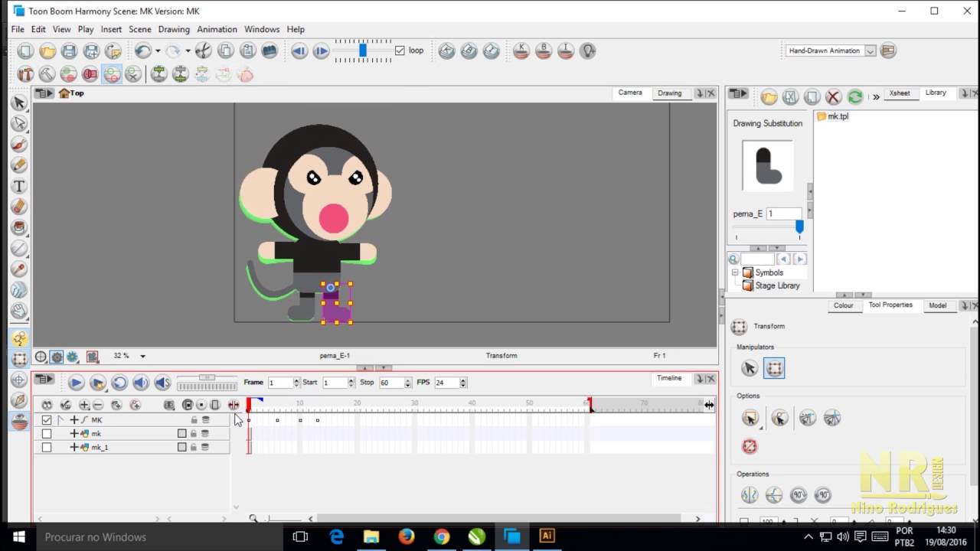Save the scene using the diskette icon
Viewport: 980px width, 551px height.
tap(69, 51)
